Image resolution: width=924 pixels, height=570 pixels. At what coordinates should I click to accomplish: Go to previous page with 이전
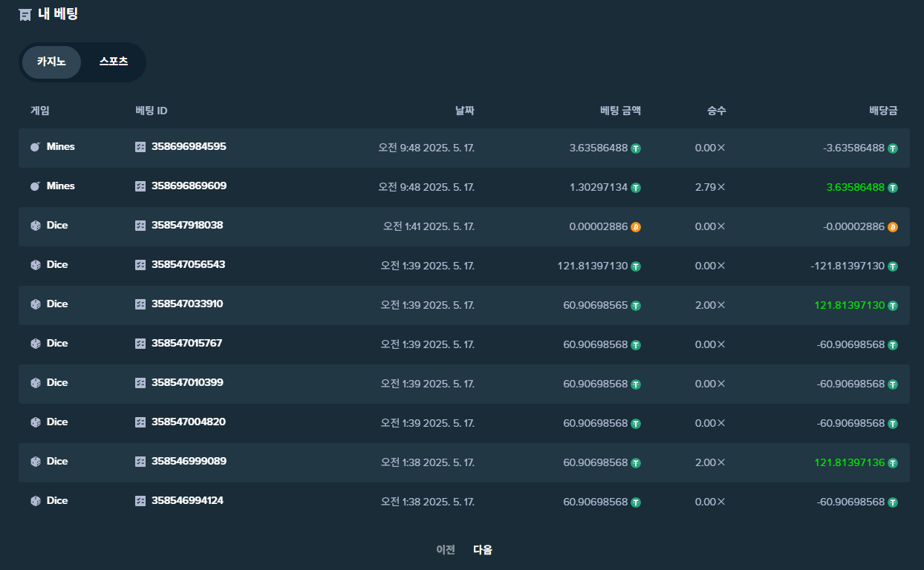pos(446,550)
